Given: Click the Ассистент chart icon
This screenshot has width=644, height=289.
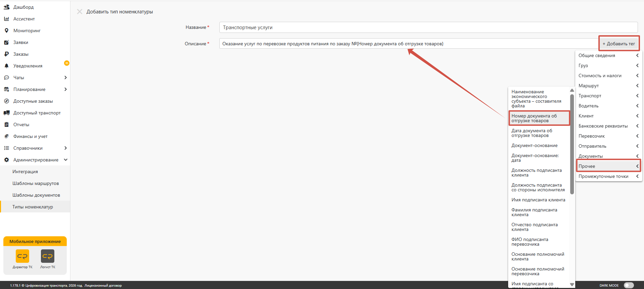Looking at the screenshot, I should click(x=6, y=19).
